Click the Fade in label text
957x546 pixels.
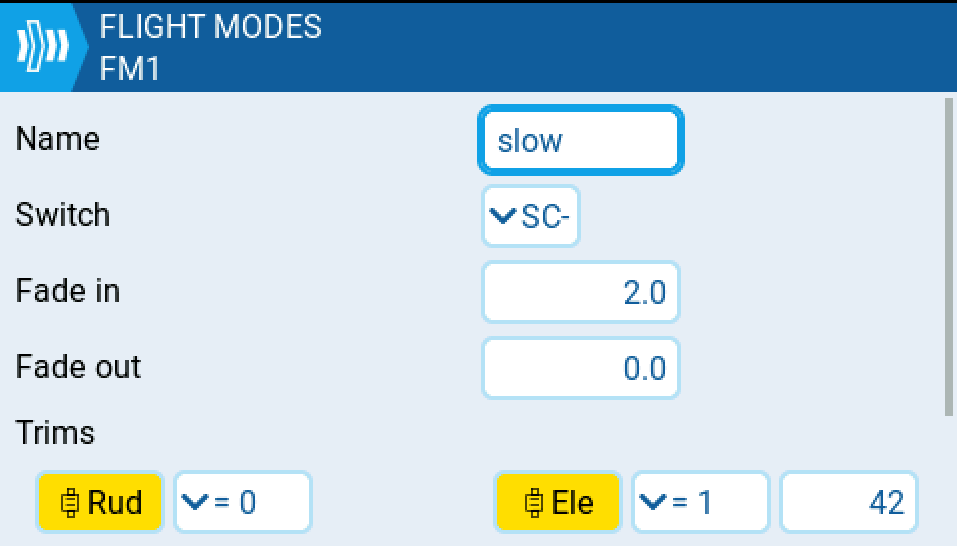point(68,290)
